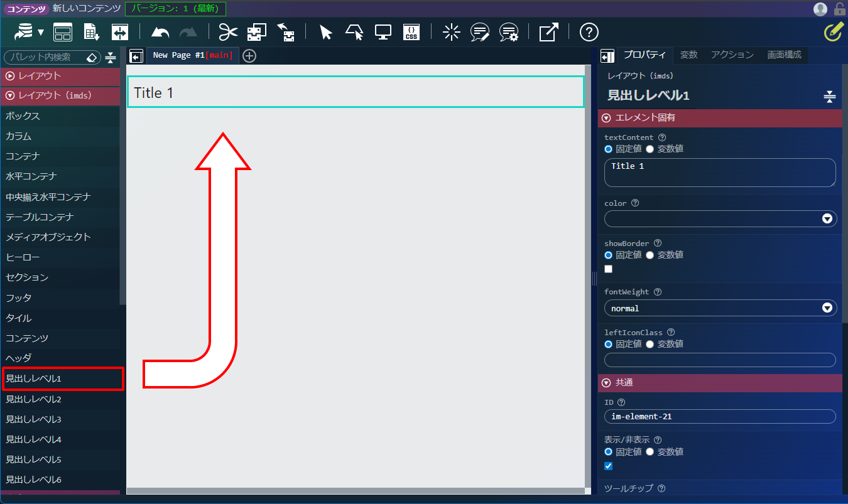Select ヒーロー in the palette
This screenshot has width=848, height=504.
tap(60, 257)
